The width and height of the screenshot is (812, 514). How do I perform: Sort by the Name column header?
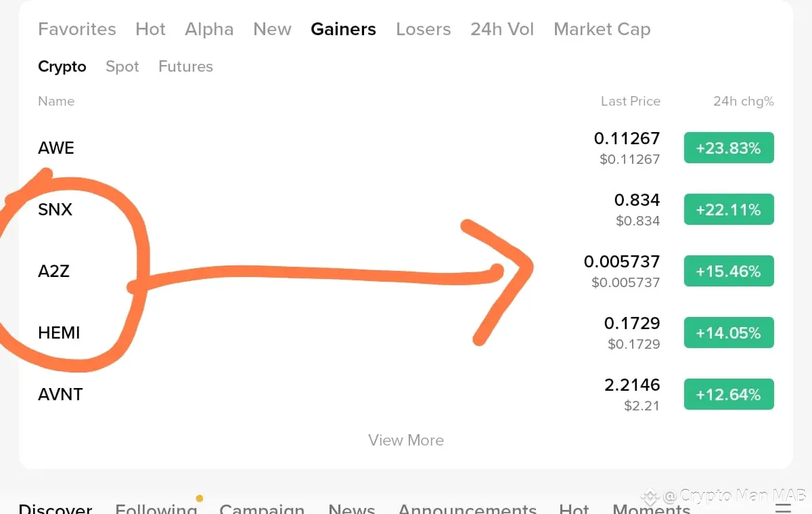56,102
